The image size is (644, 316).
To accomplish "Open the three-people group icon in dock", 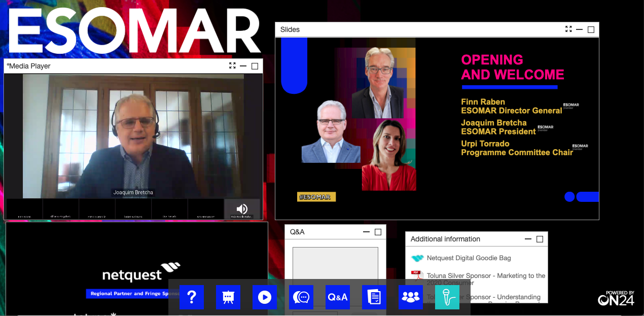I will coord(411,297).
